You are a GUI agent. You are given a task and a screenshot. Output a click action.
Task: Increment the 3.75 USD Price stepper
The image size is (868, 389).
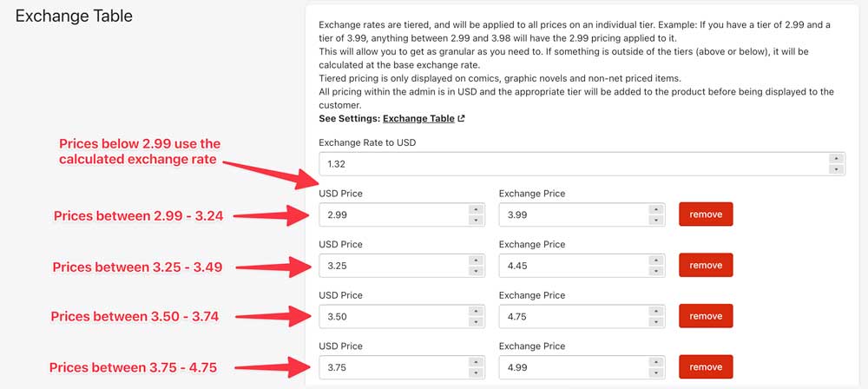475,362
